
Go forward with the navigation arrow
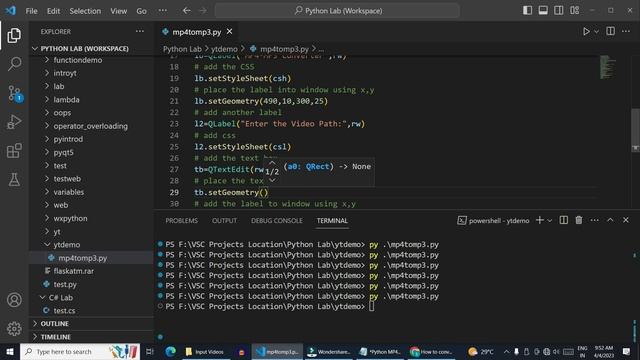click(203, 11)
